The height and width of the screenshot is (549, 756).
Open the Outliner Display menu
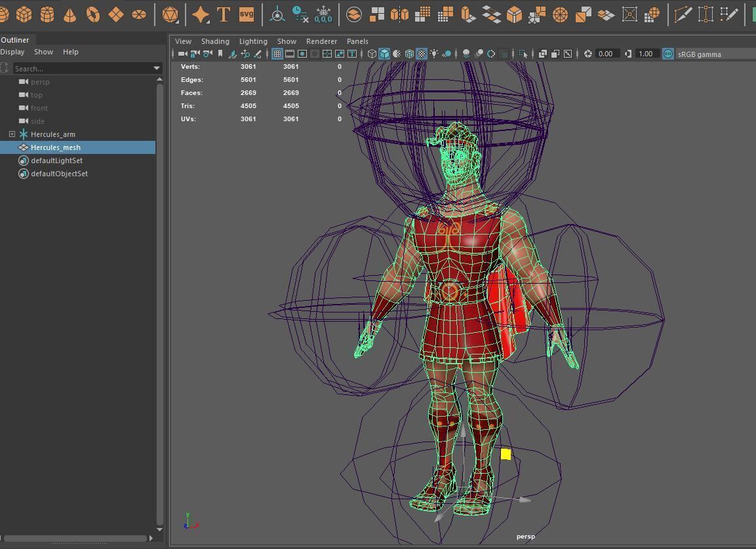(12, 52)
